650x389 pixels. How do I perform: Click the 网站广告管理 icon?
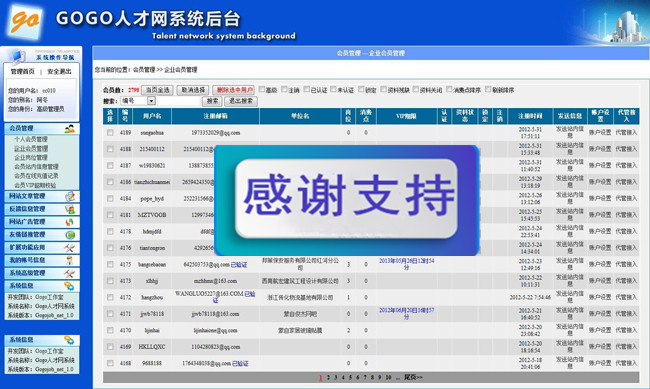(x=70, y=222)
